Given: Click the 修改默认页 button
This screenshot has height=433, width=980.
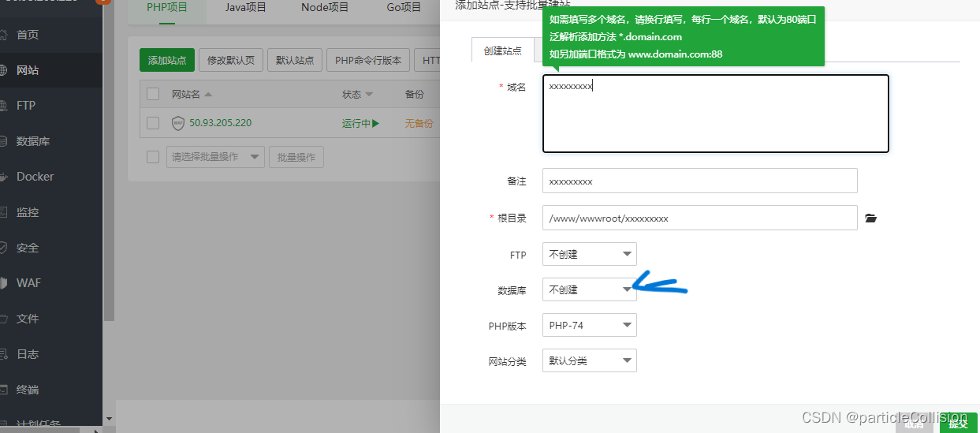Looking at the screenshot, I should (230, 60).
